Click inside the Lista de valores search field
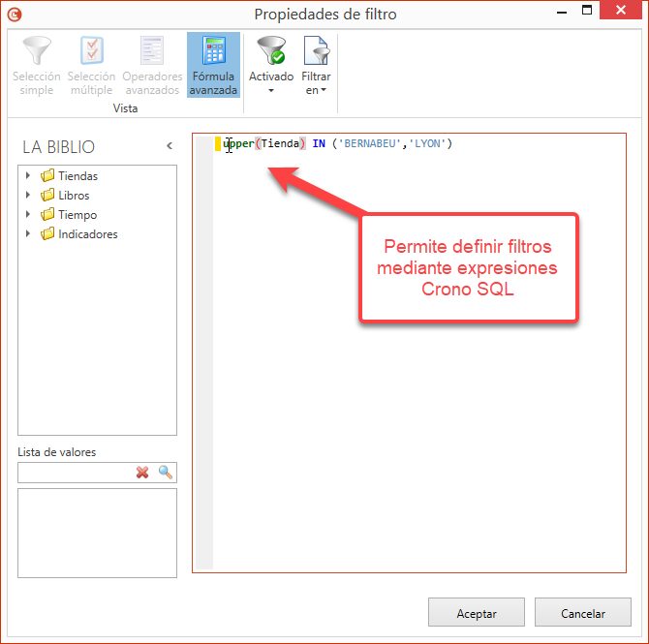The height and width of the screenshot is (644, 649). (x=76, y=472)
